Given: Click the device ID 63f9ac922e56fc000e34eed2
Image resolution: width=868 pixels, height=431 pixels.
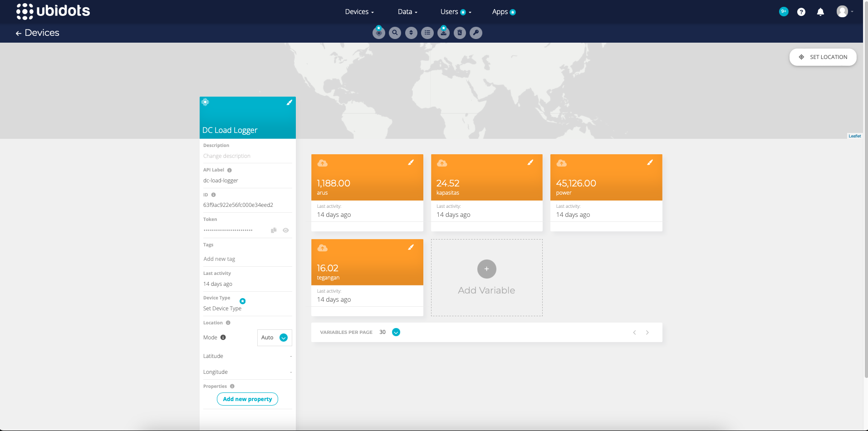Looking at the screenshot, I should point(238,205).
